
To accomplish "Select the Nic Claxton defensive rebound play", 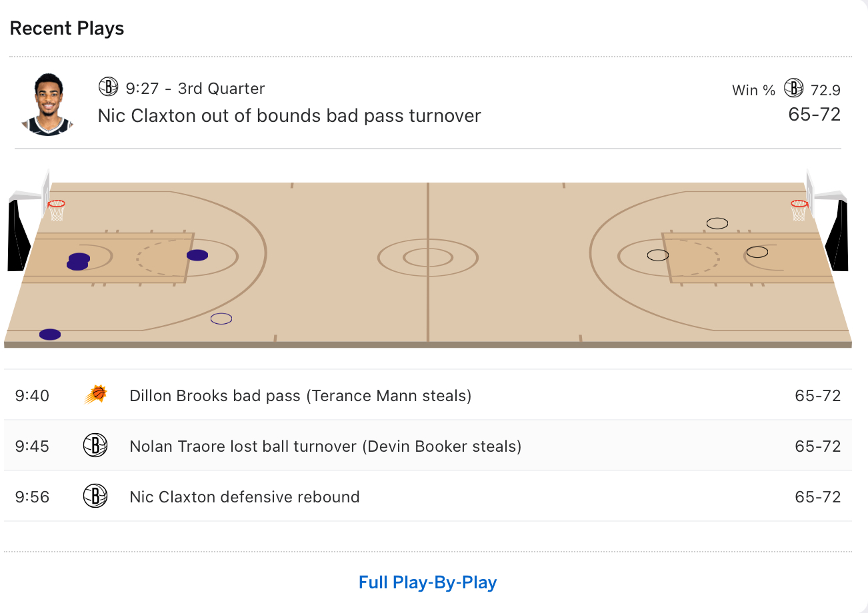I will pyautogui.click(x=245, y=497).
